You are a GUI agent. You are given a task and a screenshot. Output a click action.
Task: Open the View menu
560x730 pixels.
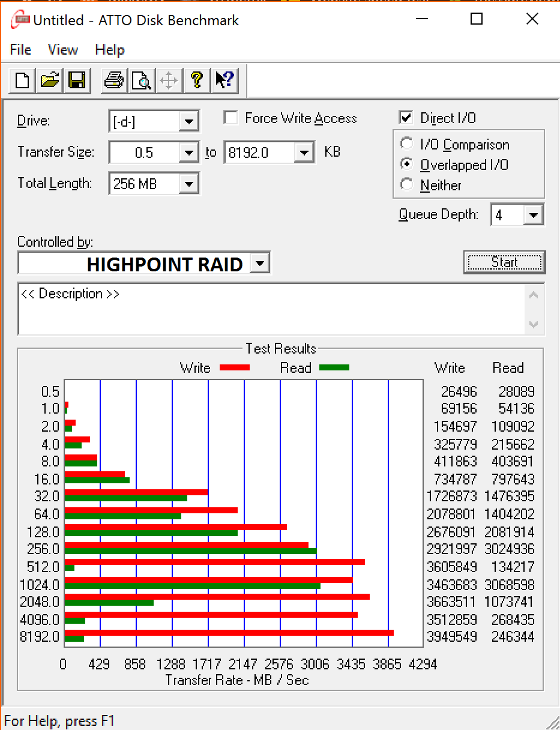pos(63,50)
